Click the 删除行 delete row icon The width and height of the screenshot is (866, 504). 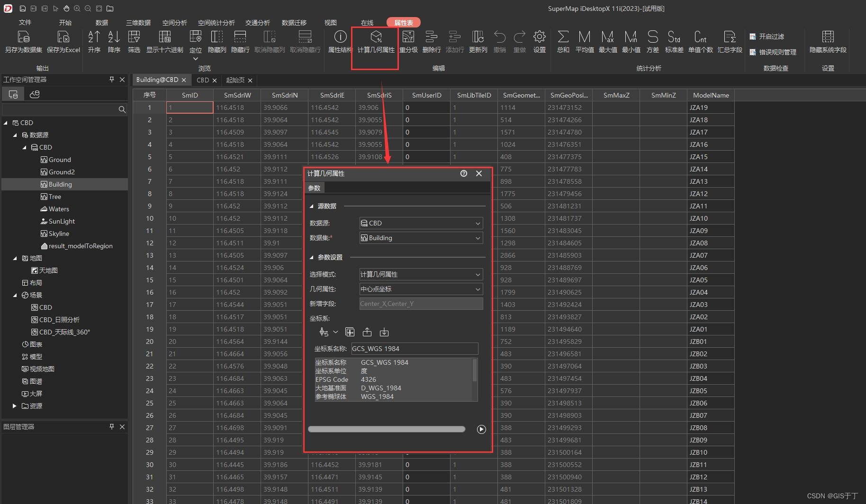(x=431, y=37)
